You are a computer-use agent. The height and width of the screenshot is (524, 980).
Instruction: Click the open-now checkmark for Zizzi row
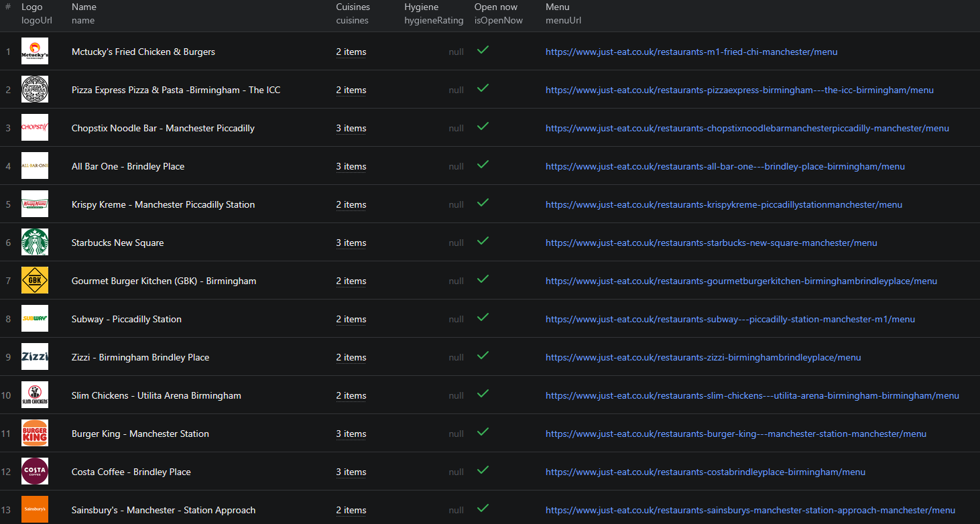coord(483,355)
